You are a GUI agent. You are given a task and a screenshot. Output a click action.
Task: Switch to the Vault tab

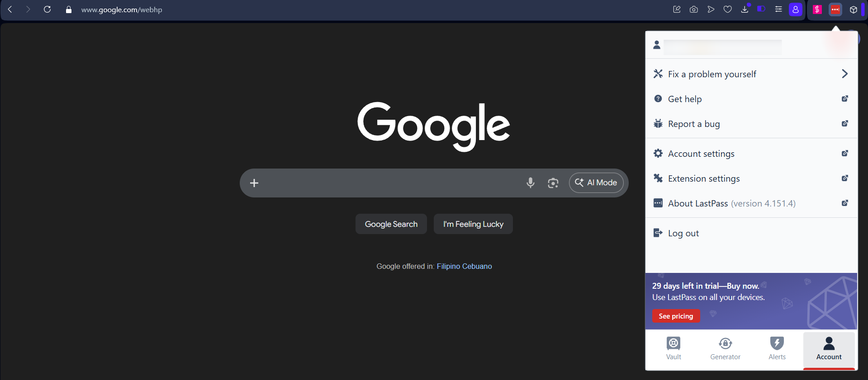674,349
